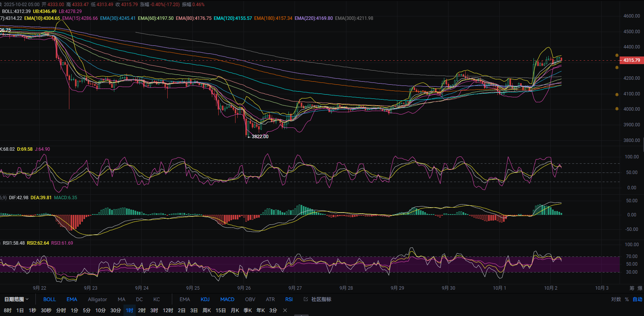Toggle 对数 logarithmic scale
The height and width of the screenshot is (316, 644).
[x=616, y=299]
